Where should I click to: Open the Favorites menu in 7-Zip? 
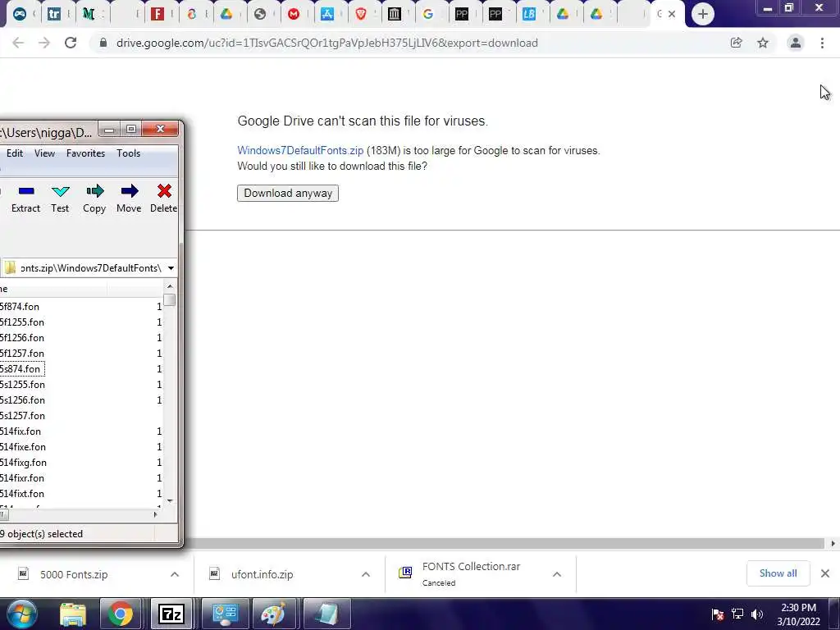(x=85, y=153)
